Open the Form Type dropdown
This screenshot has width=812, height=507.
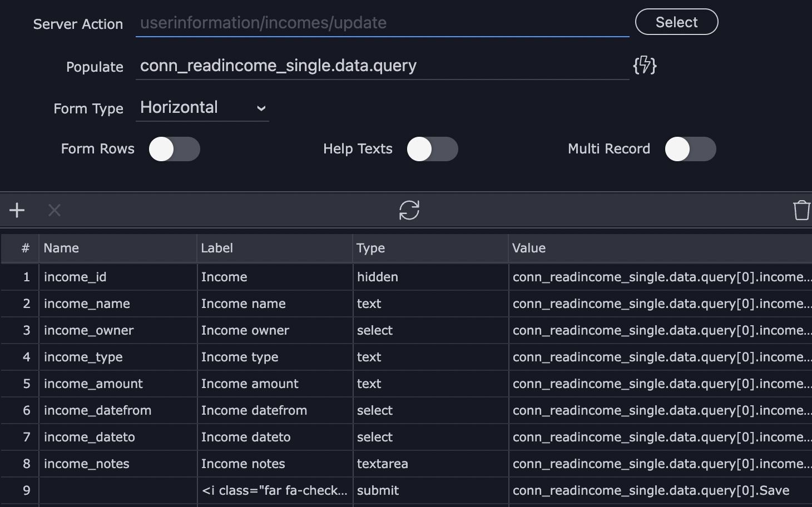(202, 107)
